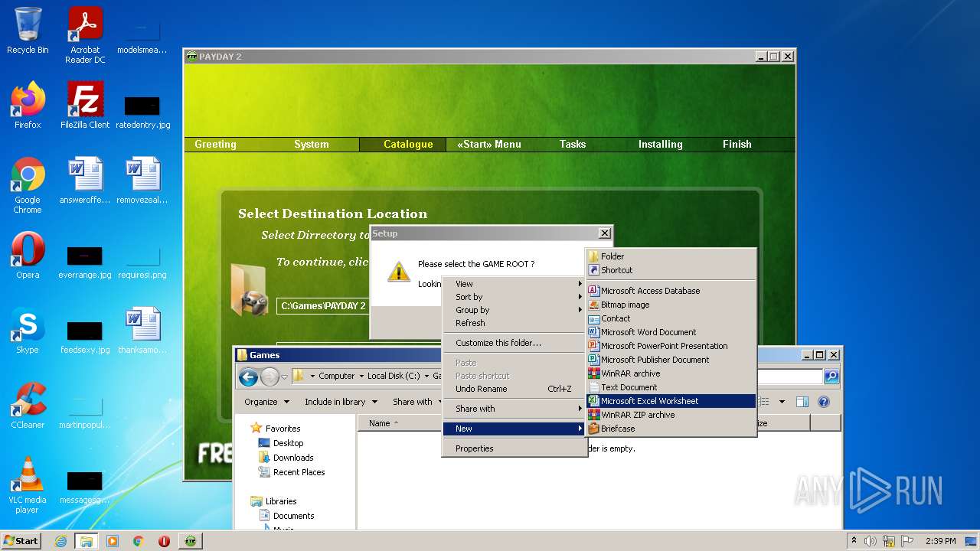Click Internet Explorer icon in taskbar
The height and width of the screenshot is (551, 980).
[60, 541]
